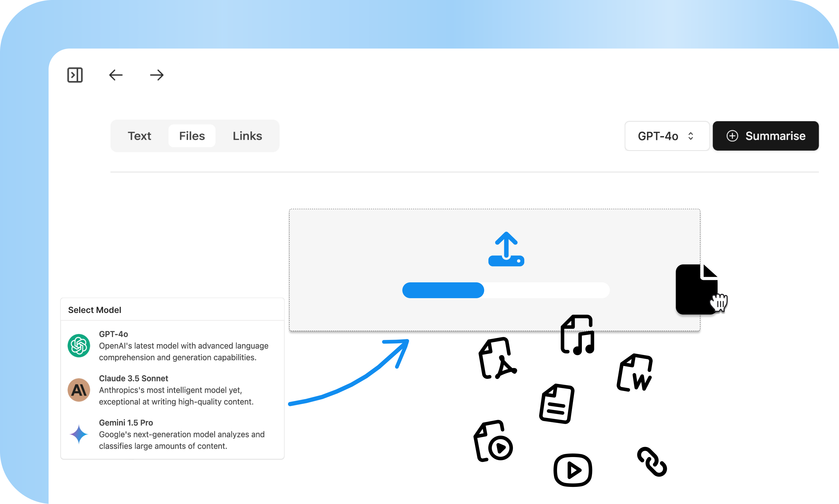Click the audio file icon

click(x=577, y=334)
